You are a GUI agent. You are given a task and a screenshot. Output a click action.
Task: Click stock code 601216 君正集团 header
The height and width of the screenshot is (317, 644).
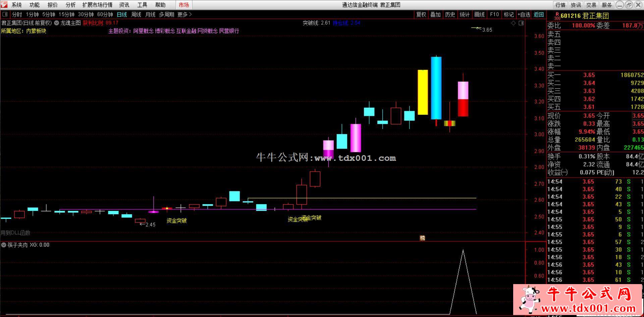pyautogui.click(x=585, y=16)
